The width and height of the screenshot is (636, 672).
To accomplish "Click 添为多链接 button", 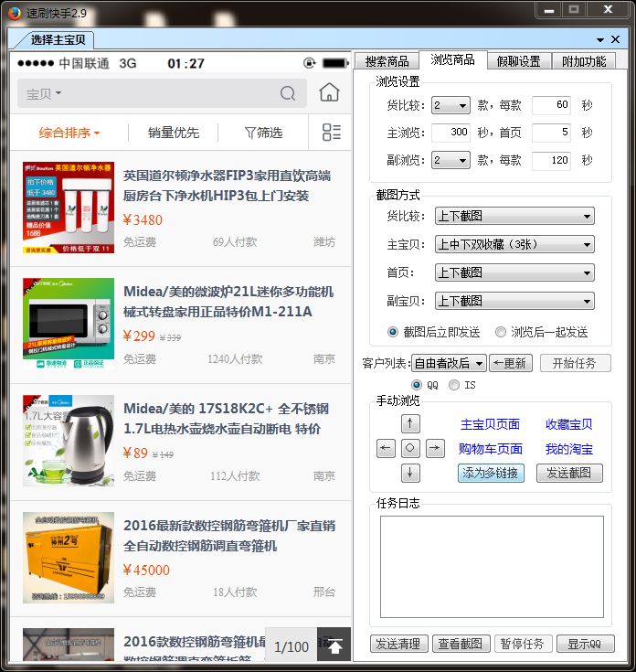I will coord(491,474).
